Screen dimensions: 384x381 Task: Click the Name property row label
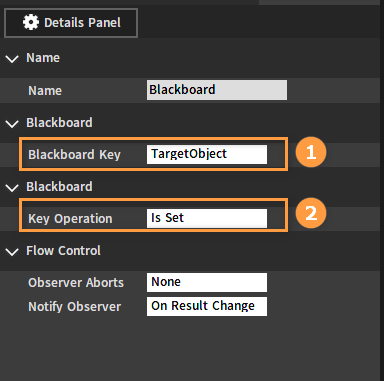pyautogui.click(x=45, y=91)
